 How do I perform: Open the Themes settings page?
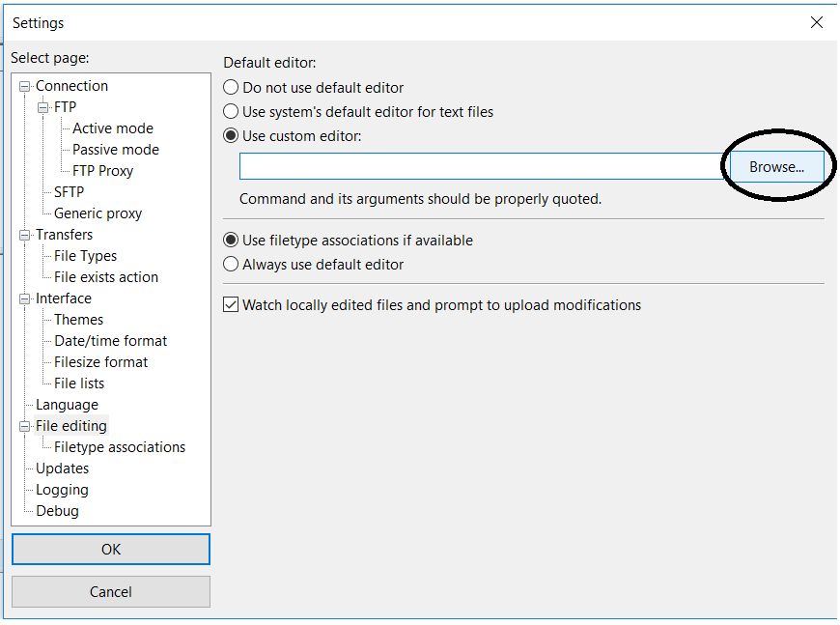[79, 320]
